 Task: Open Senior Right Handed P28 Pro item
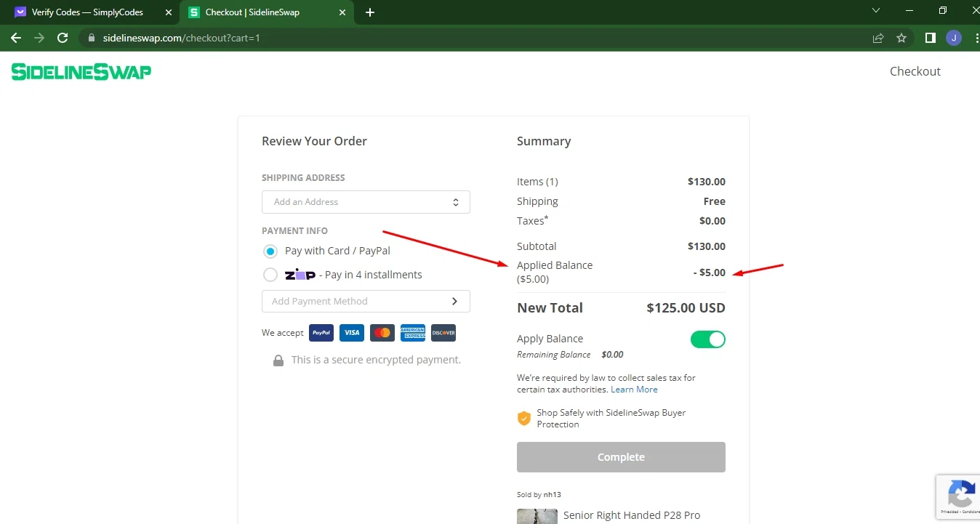(x=632, y=515)
